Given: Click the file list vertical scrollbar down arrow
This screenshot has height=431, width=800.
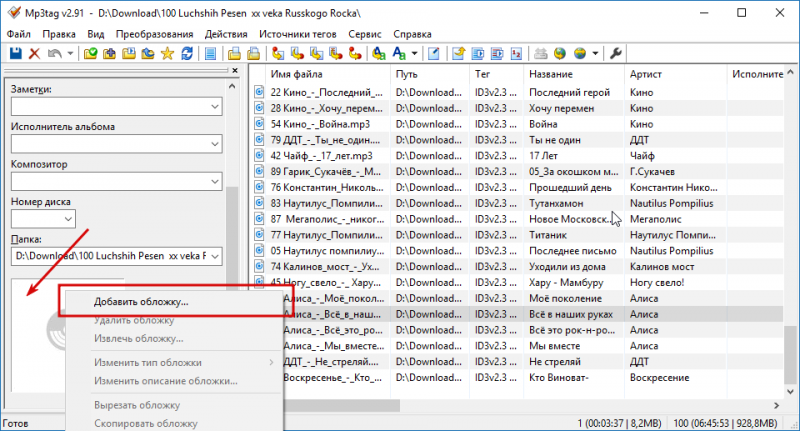Looking at the screenshot, I should click(x=790, y=392).
